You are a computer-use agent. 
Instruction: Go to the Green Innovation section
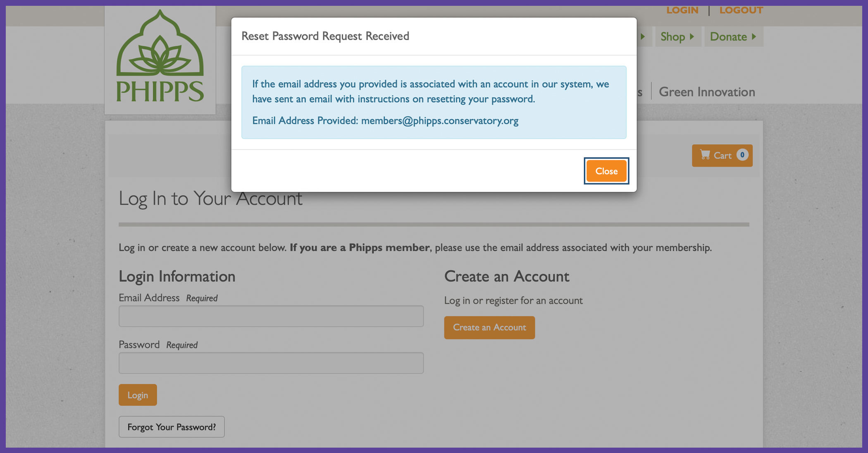707,92
